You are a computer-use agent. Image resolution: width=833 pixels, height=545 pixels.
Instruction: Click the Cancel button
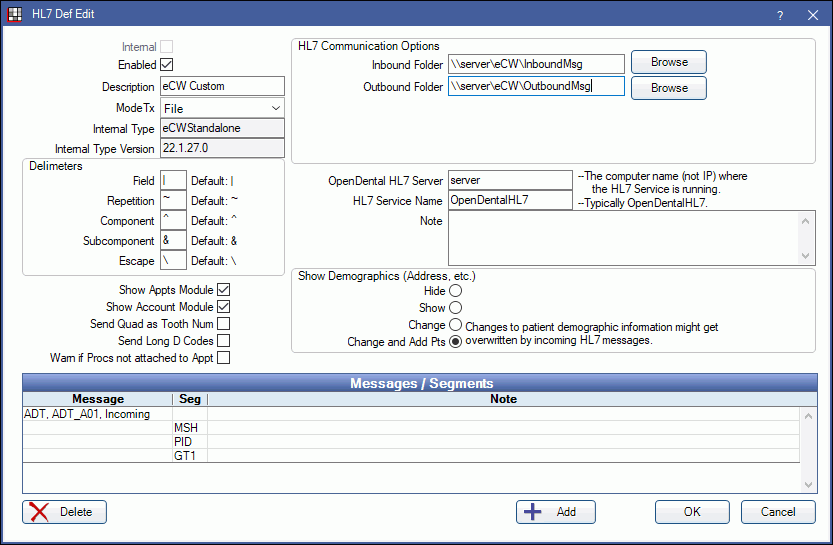pyautogui.click(x=777, y=512)
